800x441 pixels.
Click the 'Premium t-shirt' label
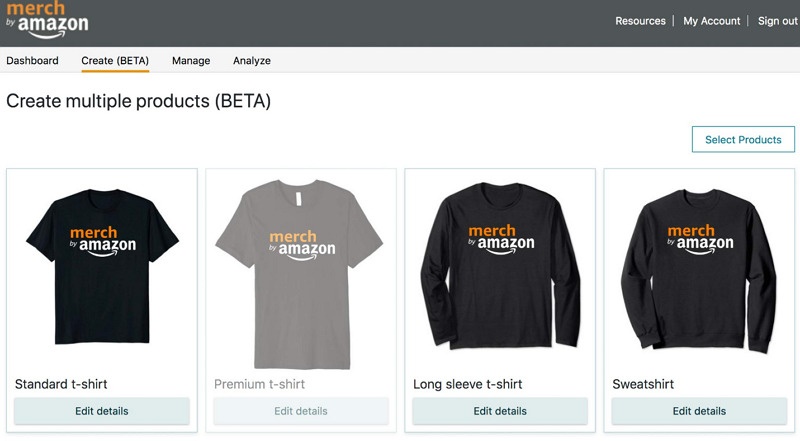click(x=259, y=384)
